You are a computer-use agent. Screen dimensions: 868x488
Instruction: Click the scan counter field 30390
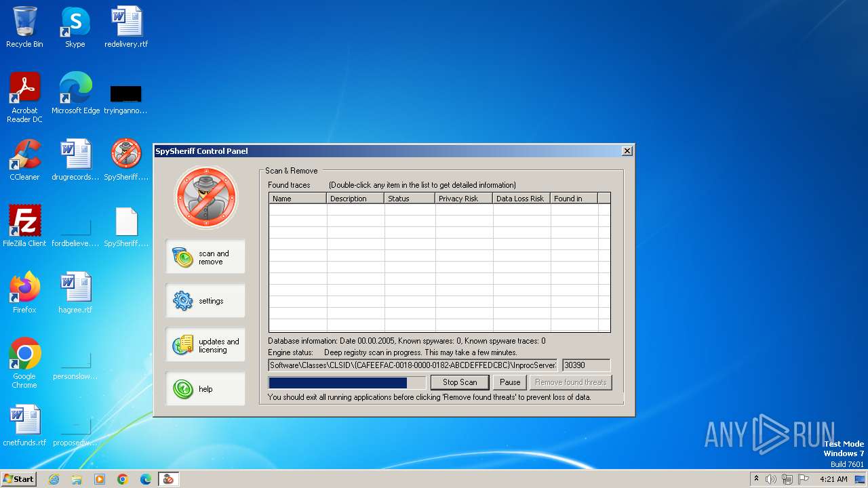point(586,365)
